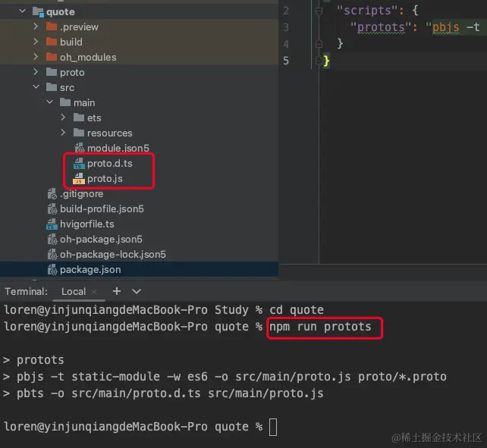
Task: Click the 'cd quote' terminal command
Action: coord(297,310)
